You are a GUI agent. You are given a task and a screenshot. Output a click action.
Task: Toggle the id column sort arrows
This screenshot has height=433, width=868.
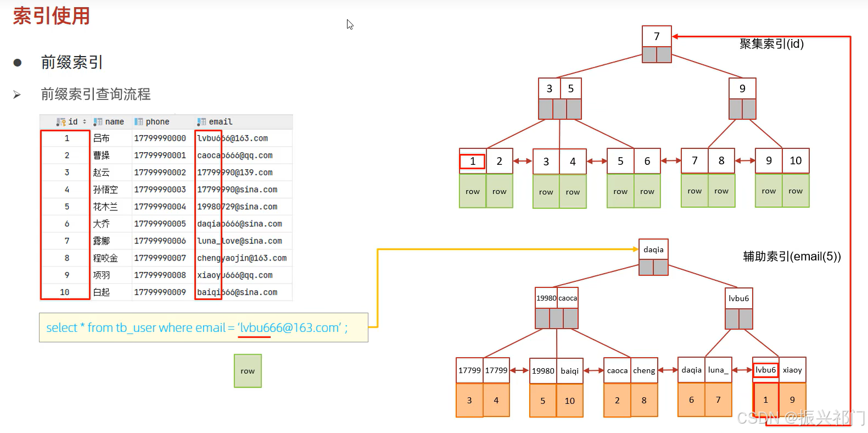tap(85, 122)
